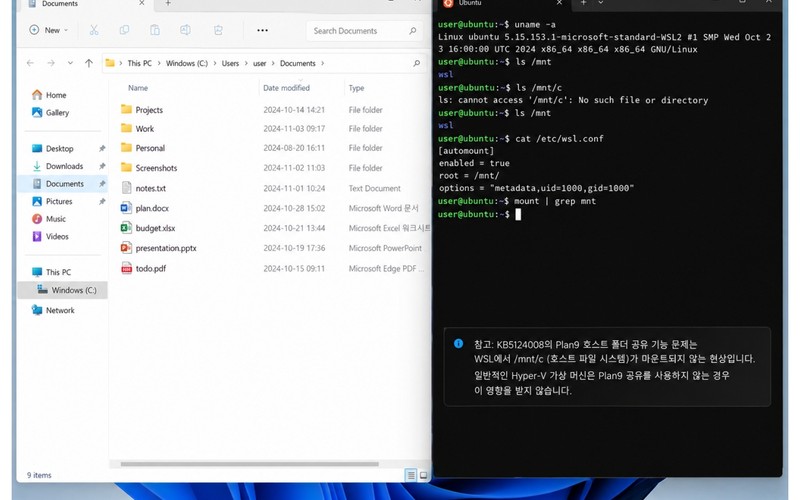Click the 9 items status text

pyautogui.click(x=39, y=475)
